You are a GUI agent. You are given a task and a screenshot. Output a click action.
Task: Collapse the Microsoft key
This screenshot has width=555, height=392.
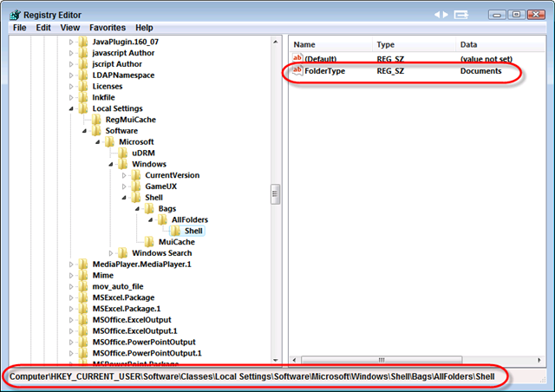pos(97,142)
